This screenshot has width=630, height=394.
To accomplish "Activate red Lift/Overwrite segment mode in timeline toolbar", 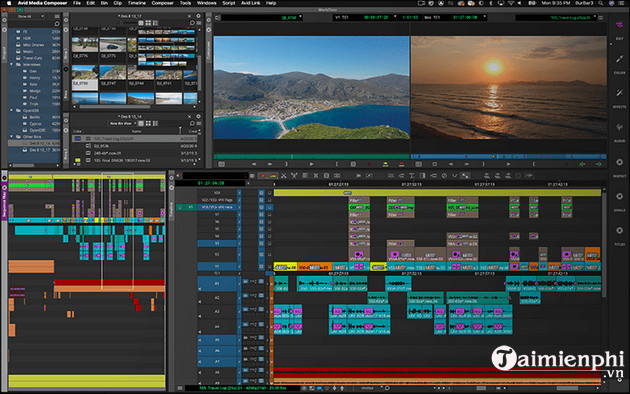I will coord(262,176).
